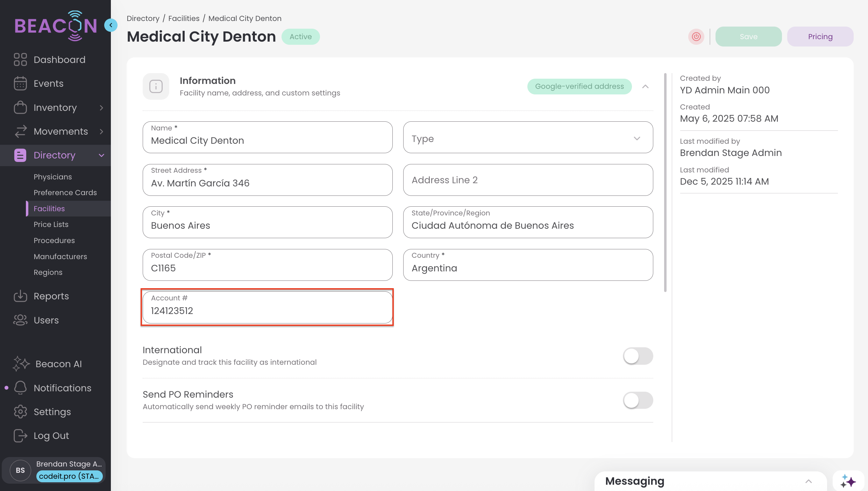The width and height of the screenshot is (868, 491).
Task: Expand the Messaging panel chevron
Action: coord(808,481)
